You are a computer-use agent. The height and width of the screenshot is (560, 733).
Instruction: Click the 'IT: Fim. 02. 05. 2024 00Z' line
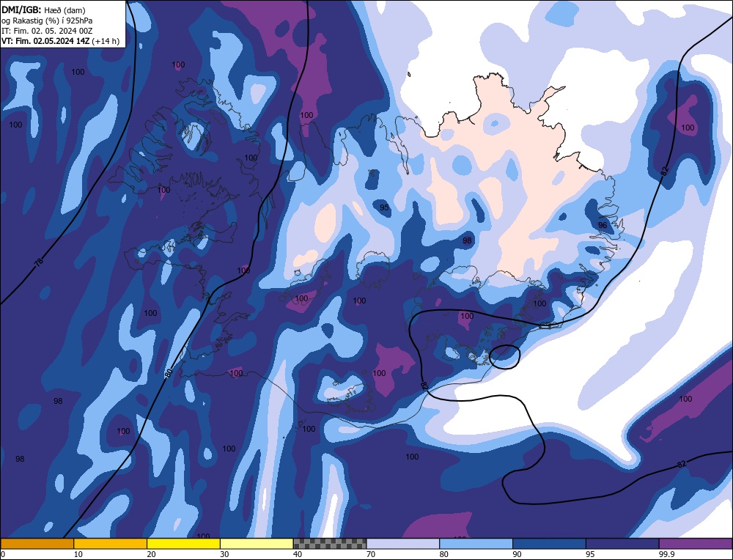(47, 31)
